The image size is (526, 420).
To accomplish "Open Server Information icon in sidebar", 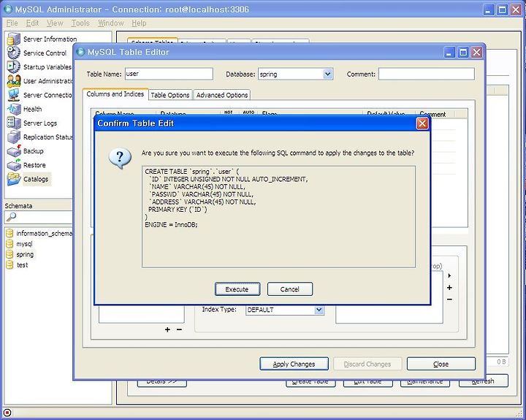I will coord(14,39).
